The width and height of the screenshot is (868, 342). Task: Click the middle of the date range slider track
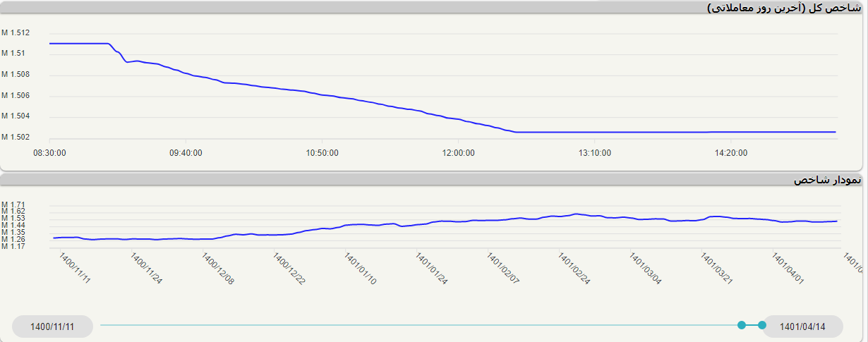(x=421, y=325)
